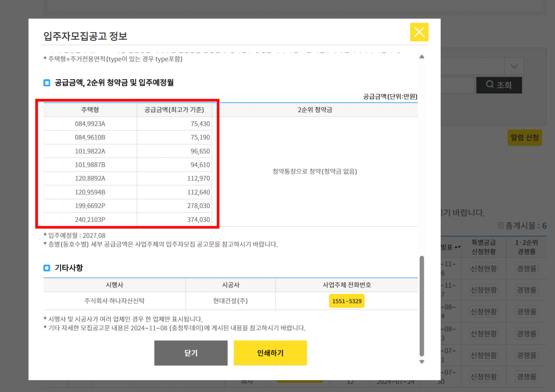Select the 084.9923A housing type cell
555x392 pixels.
click(x=90, y=124)
